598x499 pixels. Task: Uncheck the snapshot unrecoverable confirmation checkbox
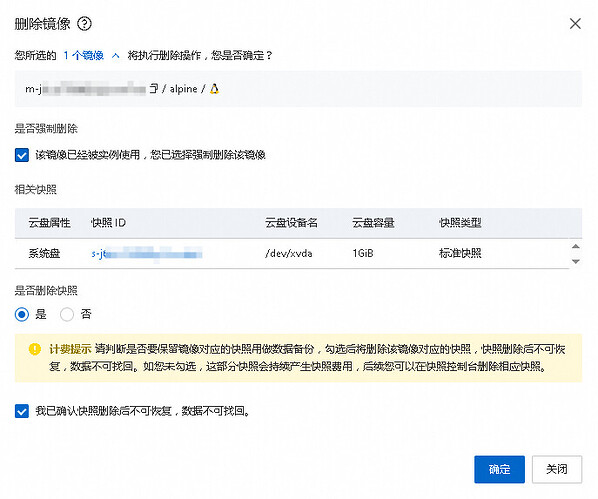[22, 411]
